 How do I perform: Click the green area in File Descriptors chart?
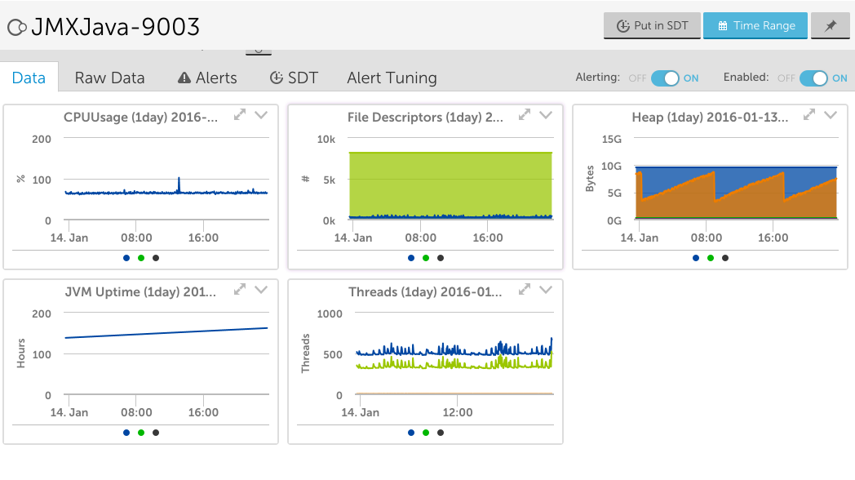point(450,183)
